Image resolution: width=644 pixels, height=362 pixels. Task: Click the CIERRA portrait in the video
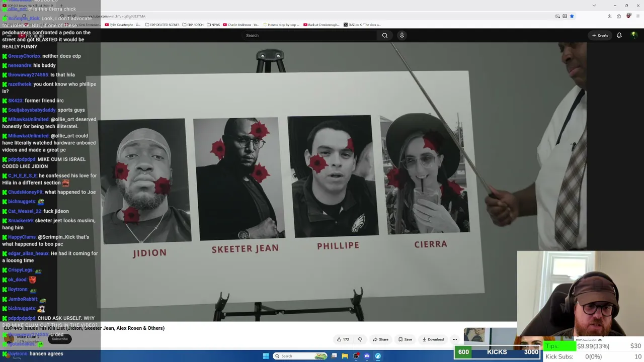426,174
